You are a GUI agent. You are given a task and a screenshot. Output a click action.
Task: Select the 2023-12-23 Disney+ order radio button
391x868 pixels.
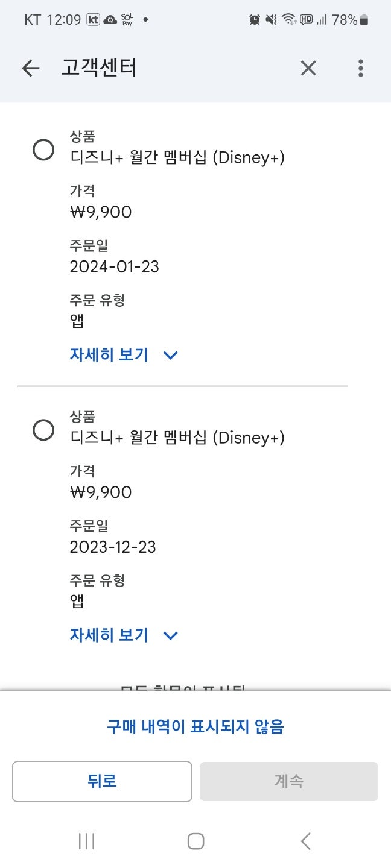43,430
